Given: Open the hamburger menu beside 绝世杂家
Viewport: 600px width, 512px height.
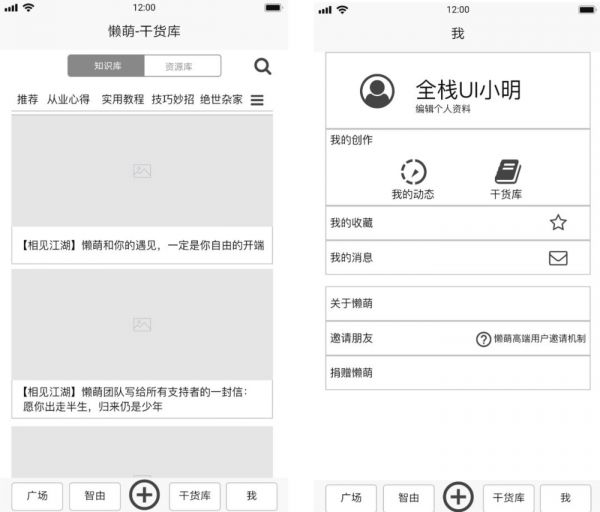Looking at the screenshot, I should pos(257,100).
